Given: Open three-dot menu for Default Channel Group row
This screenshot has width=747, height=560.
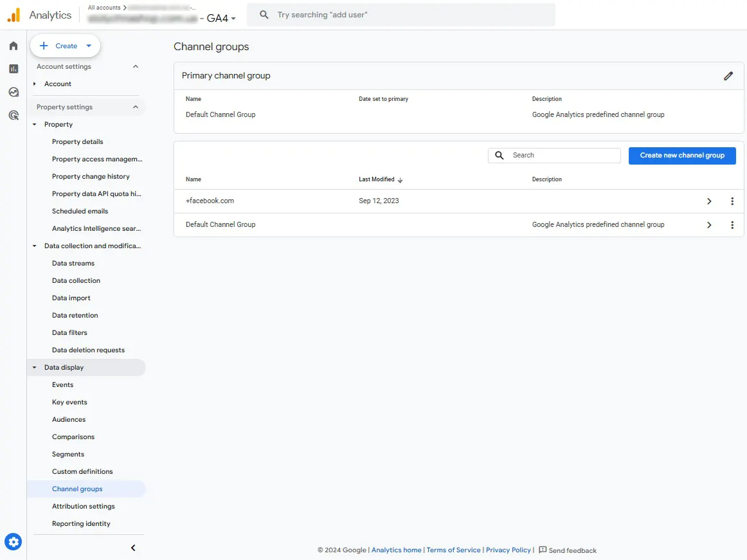Looking at the screenshot, I should point(732,225).
